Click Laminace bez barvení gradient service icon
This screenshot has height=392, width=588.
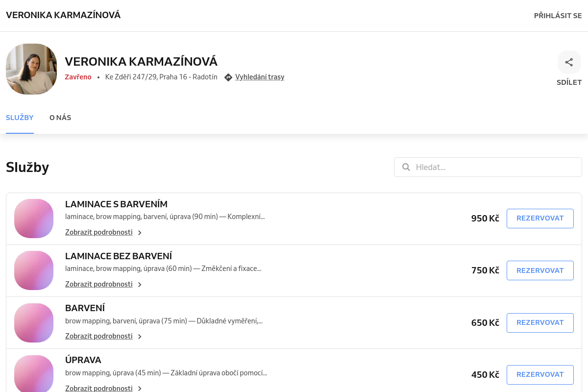tap(34, 270)
